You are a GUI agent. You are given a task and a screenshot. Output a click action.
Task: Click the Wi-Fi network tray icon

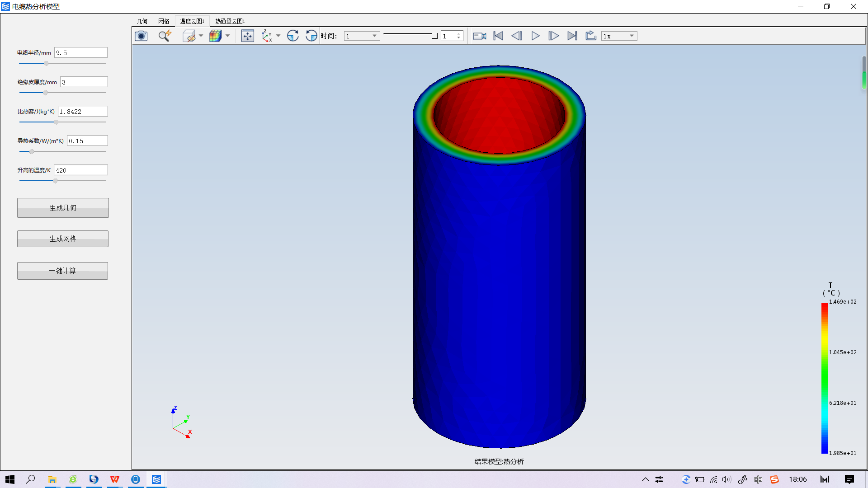tap(713, 479)
